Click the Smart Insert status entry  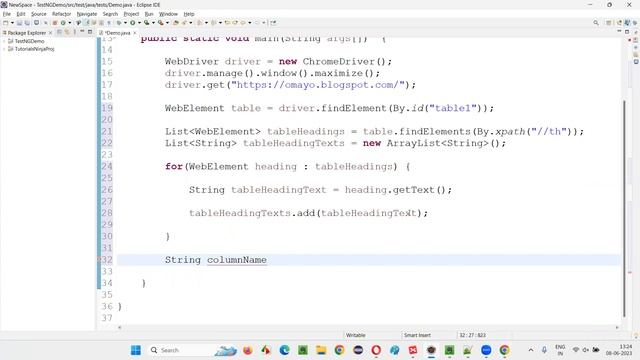point(417,335)
